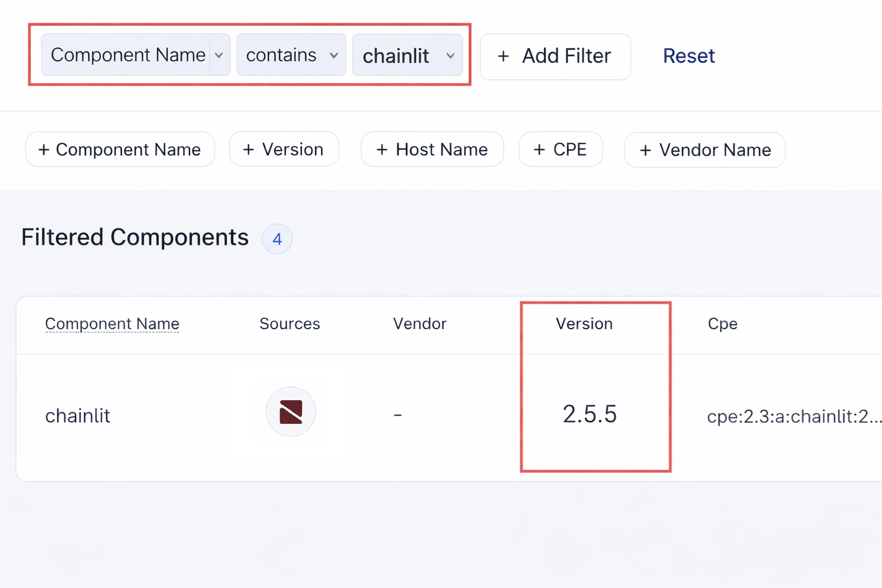Open the contains operator dropdown
Image resolution: width=882 pixels, height=588 pixels.
click(291, 55)
